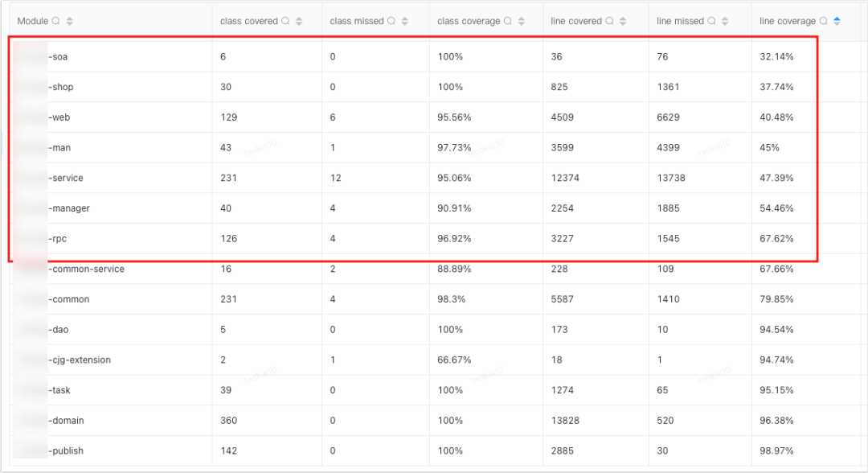Select the -publish module row name
The height and width of the screenshot is (473, 868).
coord(66,450)
